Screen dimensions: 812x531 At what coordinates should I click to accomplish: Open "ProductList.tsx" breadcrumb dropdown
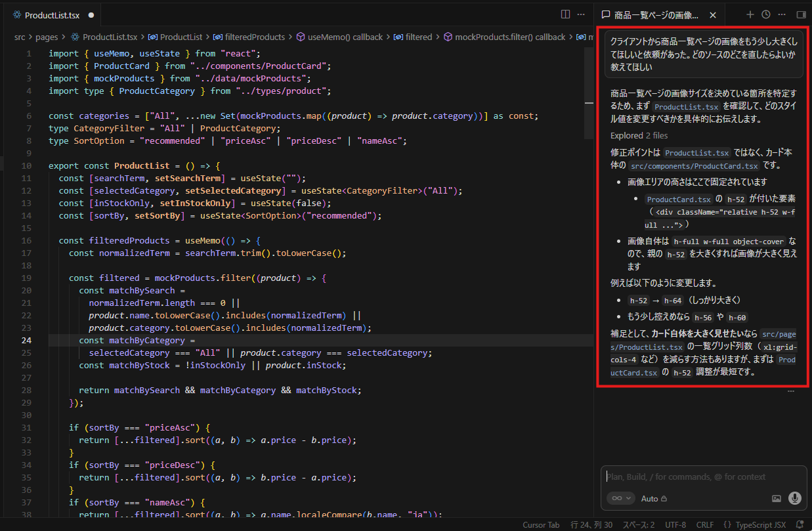click(104, 37)
